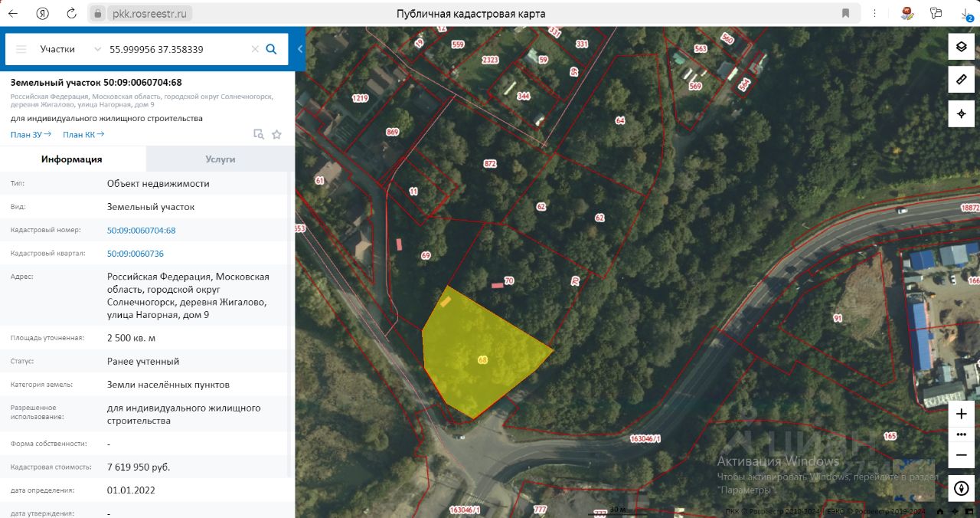Open the План ЗУ link

(x=31, y=135)
